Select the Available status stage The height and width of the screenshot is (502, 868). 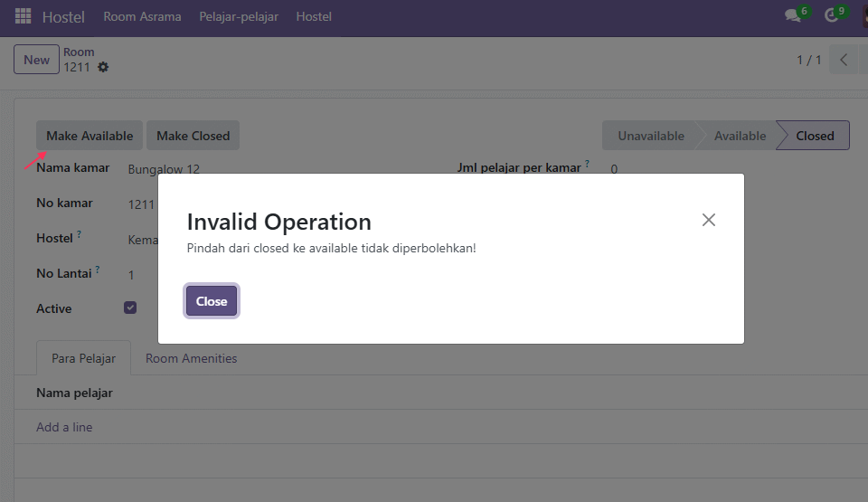[x=740, y=136]
